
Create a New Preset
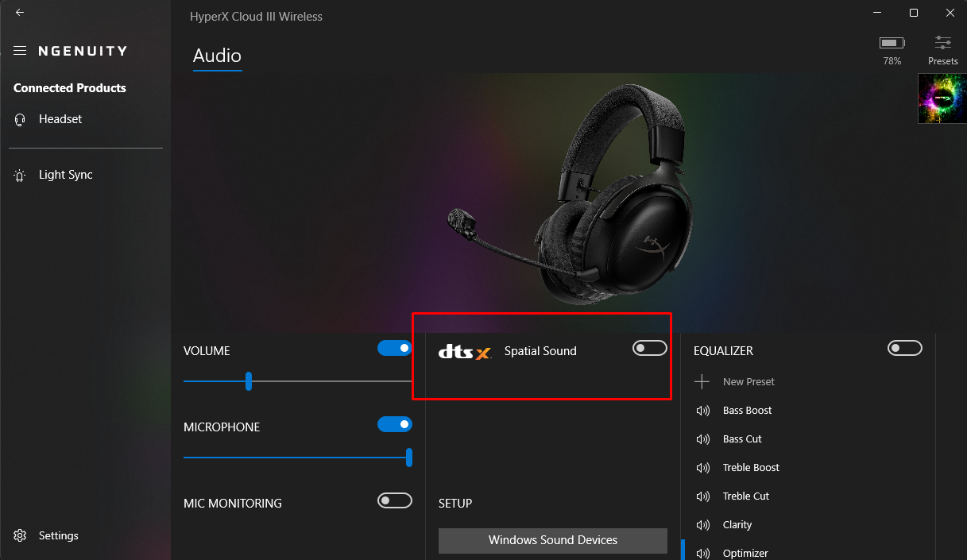748,382
